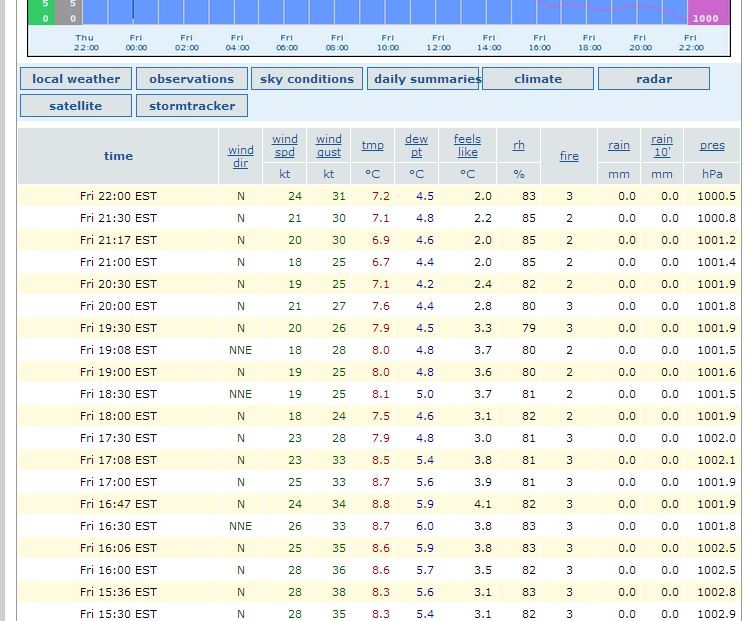Click the 79 relative humidity value
The height and width of the screenshot is (621, 751).
529,328
